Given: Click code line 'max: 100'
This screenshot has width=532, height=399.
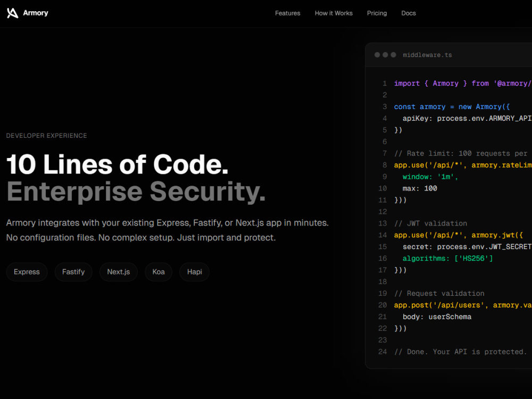Looking at the screenshot, I should click(x=420, y=188).
